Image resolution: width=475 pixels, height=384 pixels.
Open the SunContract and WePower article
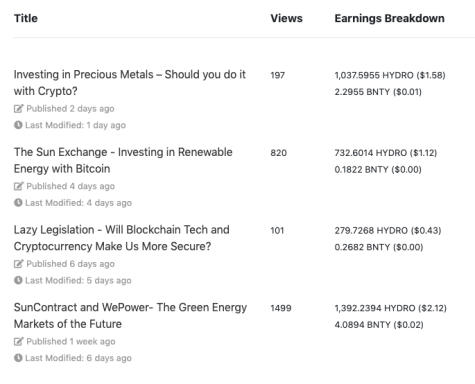tap(130, 315)
